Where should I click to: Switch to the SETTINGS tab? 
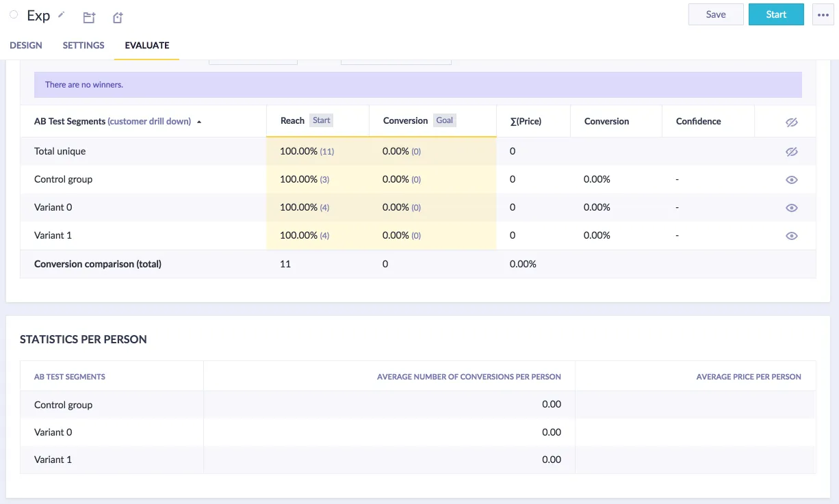coord(83,45)
